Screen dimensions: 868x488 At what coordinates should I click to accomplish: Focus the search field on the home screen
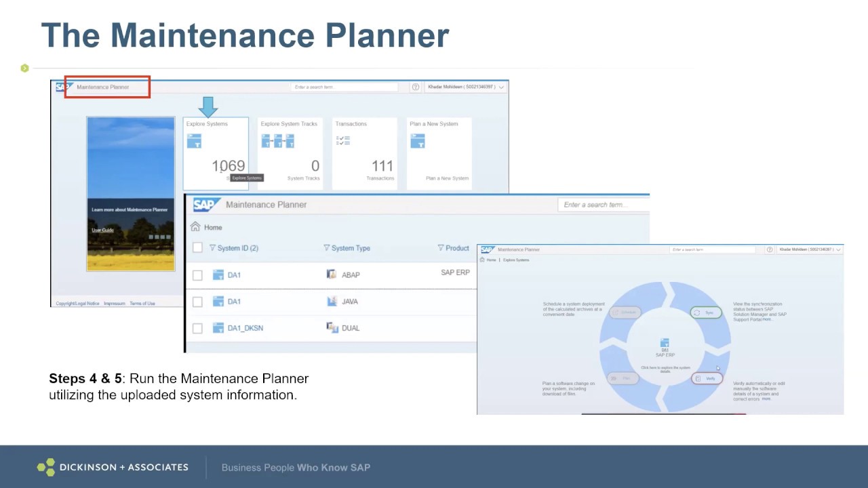point(344,87)
